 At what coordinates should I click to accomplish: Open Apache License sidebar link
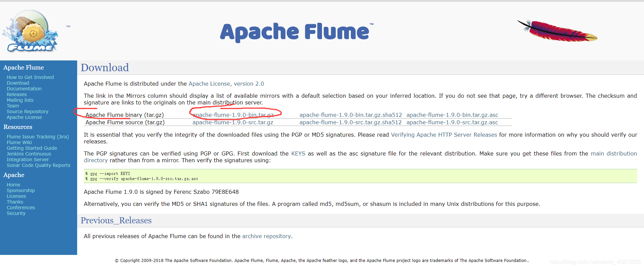24,117
